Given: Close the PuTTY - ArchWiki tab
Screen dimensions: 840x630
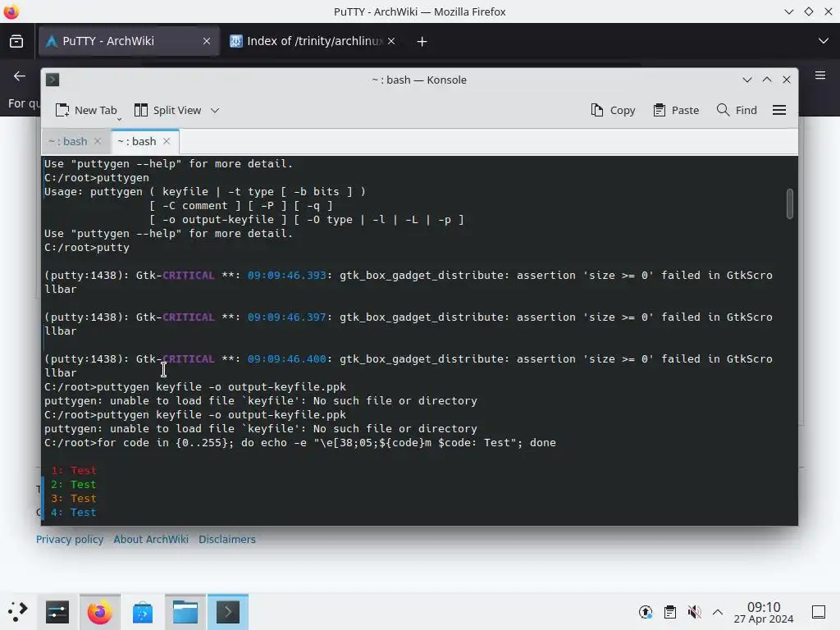Looking at the screenshot, I should click(206, 41).
